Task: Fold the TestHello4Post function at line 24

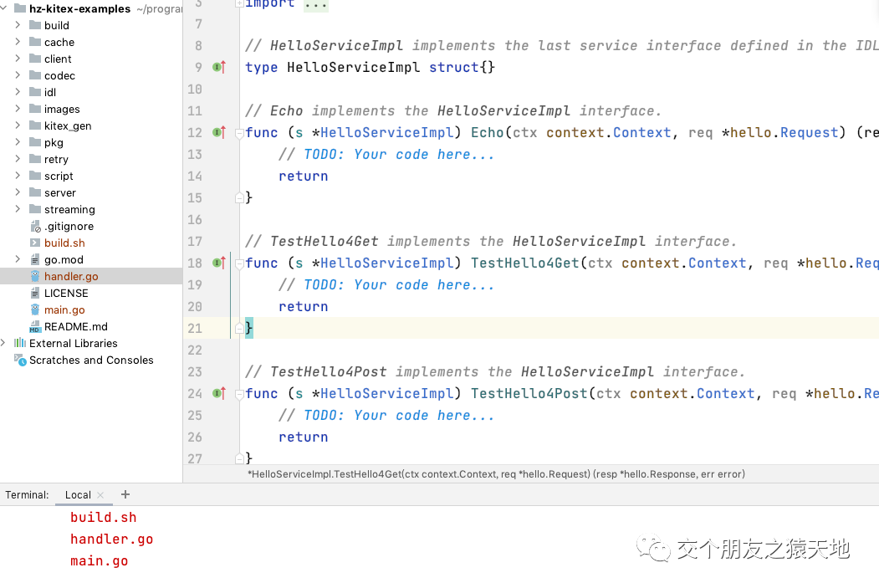Action: pyautogui.click(x=239, y=394)
